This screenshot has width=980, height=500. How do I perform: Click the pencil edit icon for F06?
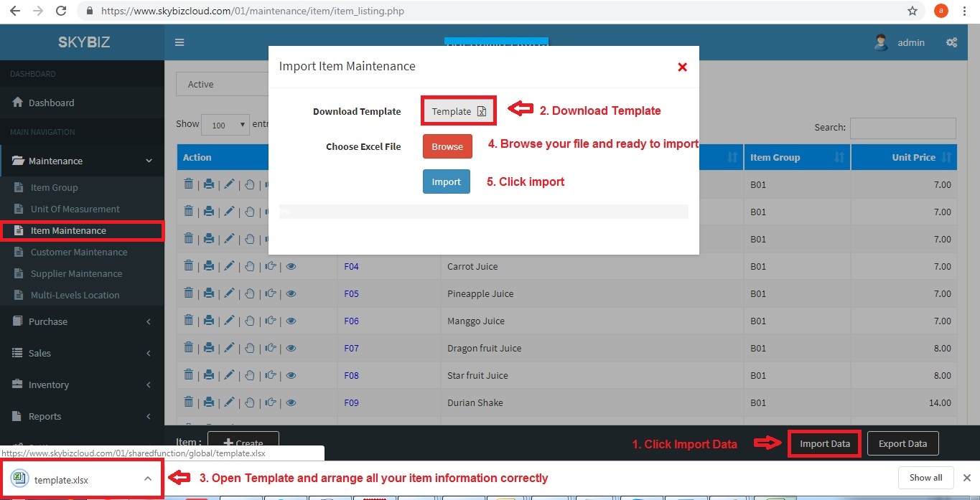pos(229,321)
